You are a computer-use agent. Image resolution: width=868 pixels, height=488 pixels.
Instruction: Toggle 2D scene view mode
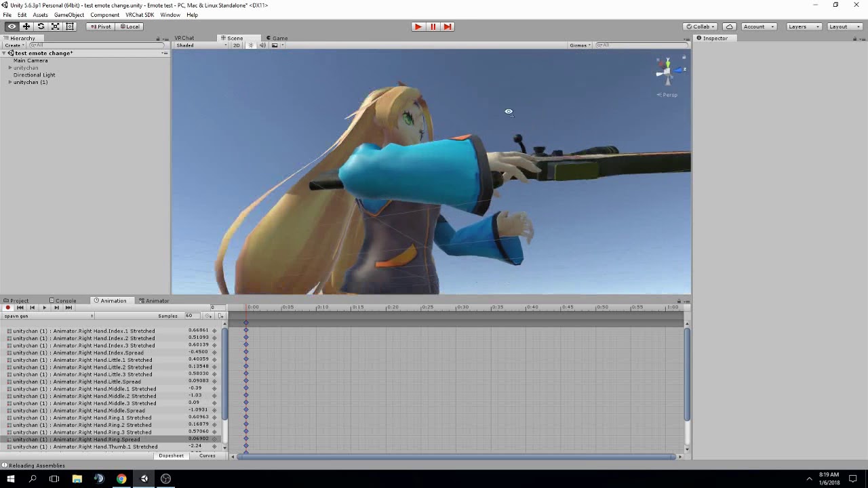point(237,45)
